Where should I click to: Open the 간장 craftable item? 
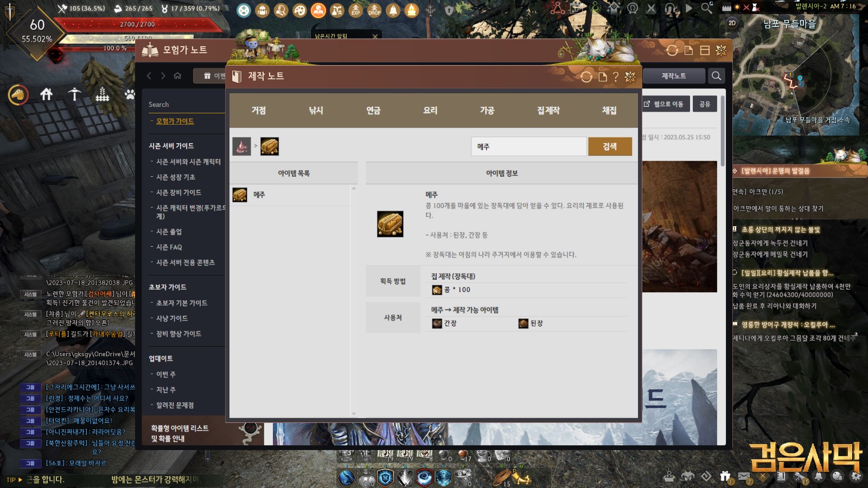pyautogui.click(x=444, y=323)
